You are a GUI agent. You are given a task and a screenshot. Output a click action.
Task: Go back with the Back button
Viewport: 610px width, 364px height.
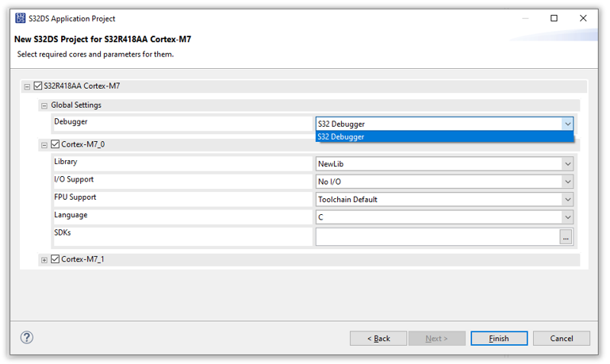[378, 339]
